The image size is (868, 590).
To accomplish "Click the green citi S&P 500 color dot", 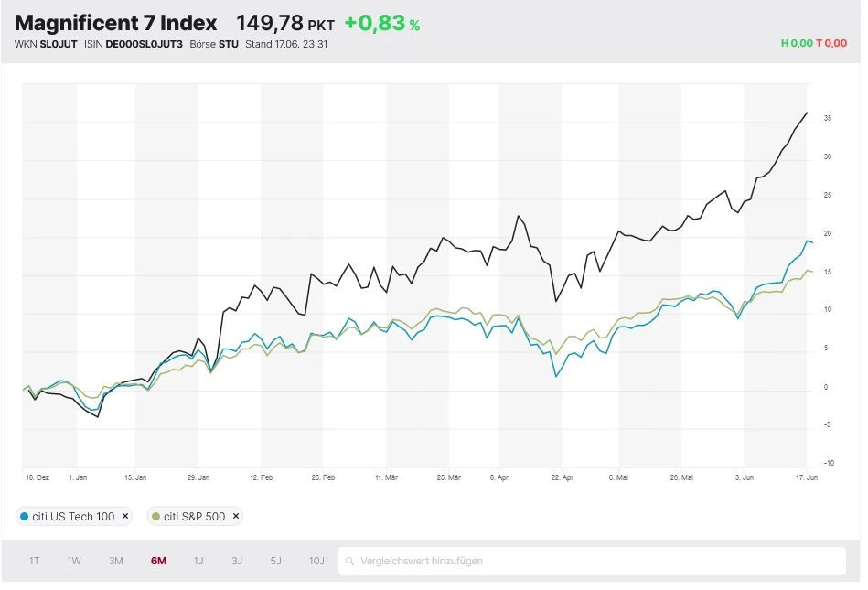I will click(x=156, y=517).
